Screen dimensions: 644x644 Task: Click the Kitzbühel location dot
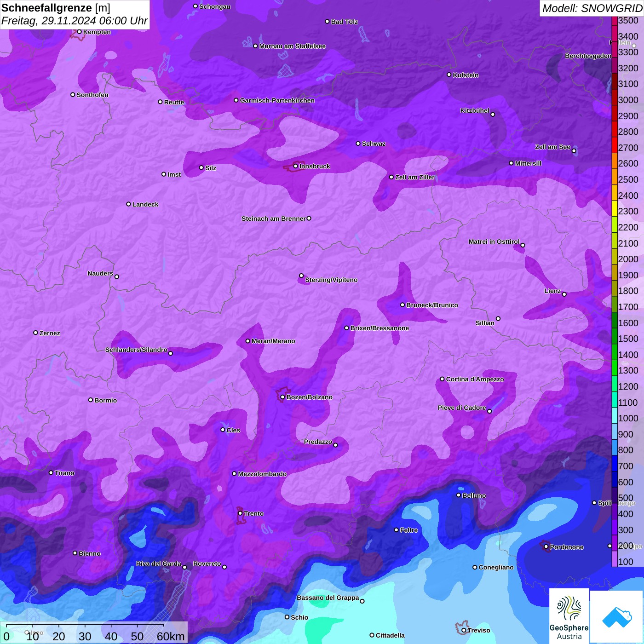click(493, 114)
